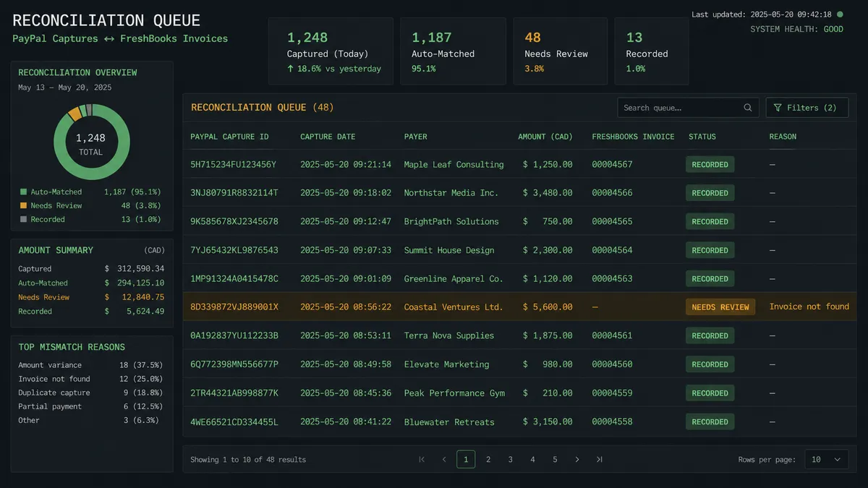
Task: Sort by FreshBooks Invoice column header
Action: point(633,137)
